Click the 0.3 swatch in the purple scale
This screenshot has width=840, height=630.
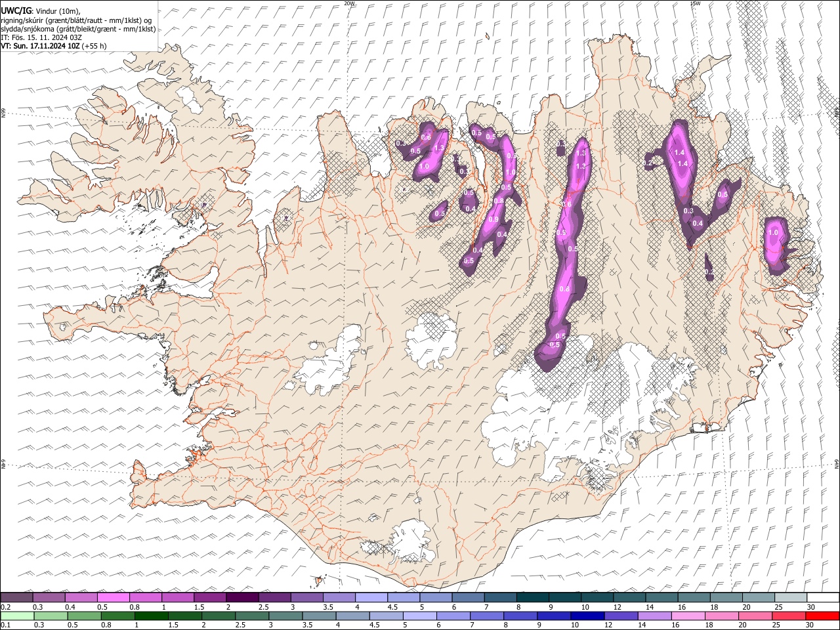tap(49, 598)
